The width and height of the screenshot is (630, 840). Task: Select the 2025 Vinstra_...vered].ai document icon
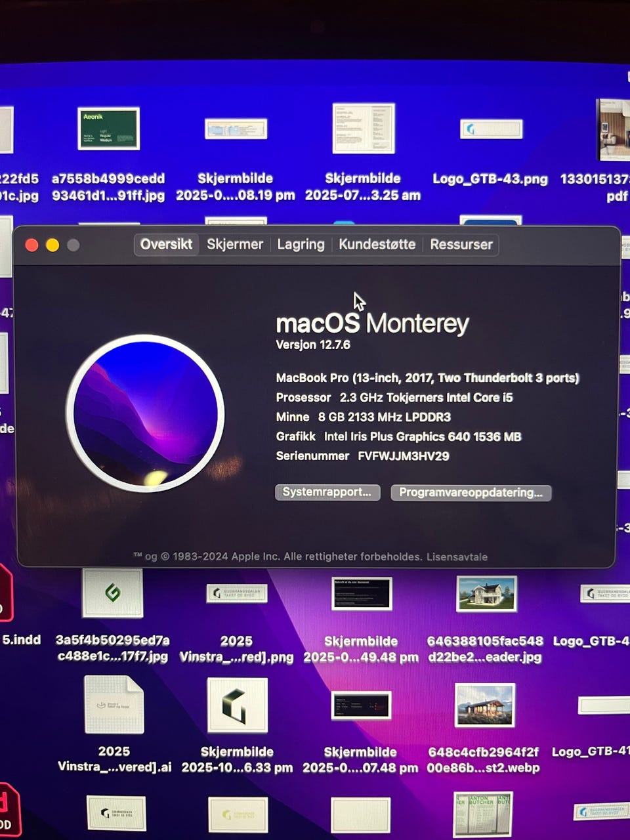tap(114, 705)
